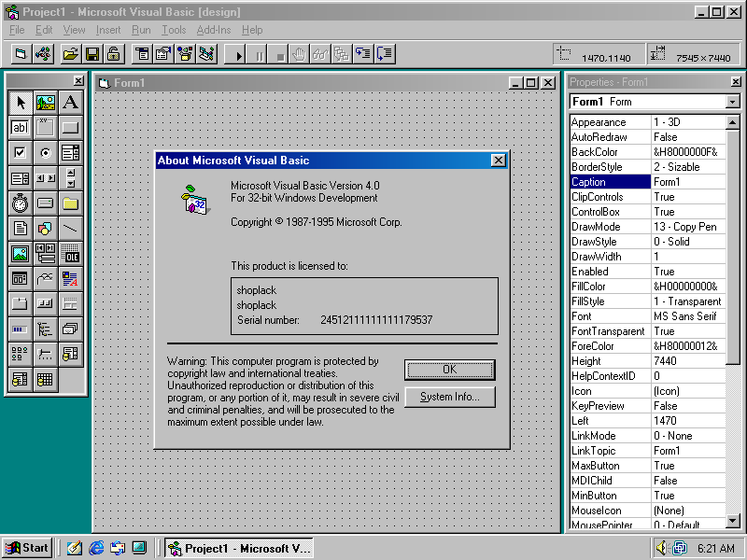Viewport: 747px width, 560px height.
Task: Toggle Lock Controls padlock icon
Action: pyautogui.click(x=114, y=54)
